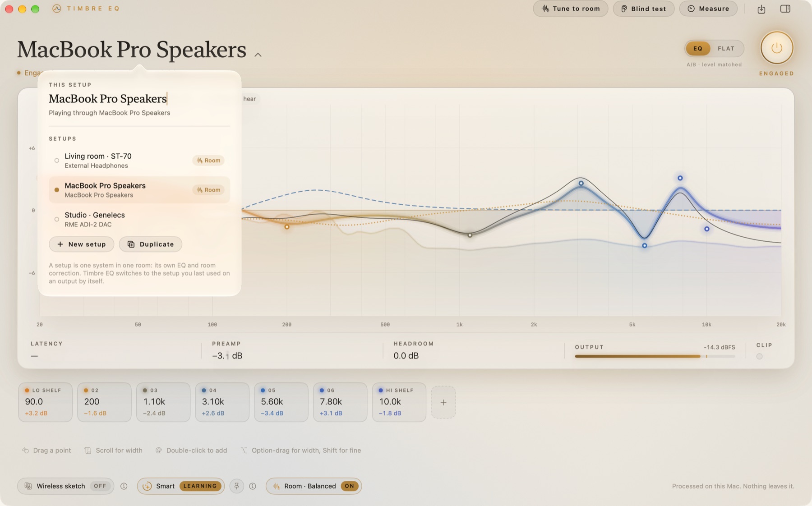Click the Room badge on Living room setup
812x506 pixels.
pyautogui.click(x=208, y=161)
